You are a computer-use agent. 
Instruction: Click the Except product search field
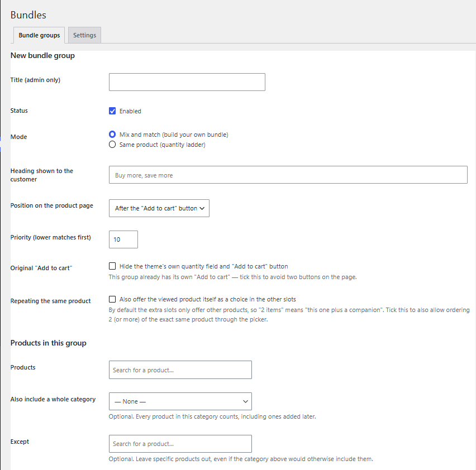(180, 444)
